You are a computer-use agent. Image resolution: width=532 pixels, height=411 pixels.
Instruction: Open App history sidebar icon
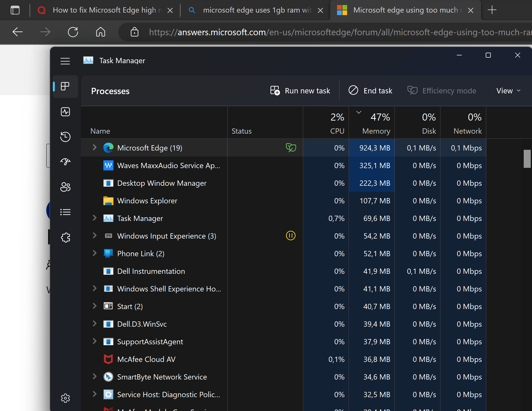coord(65,137)
